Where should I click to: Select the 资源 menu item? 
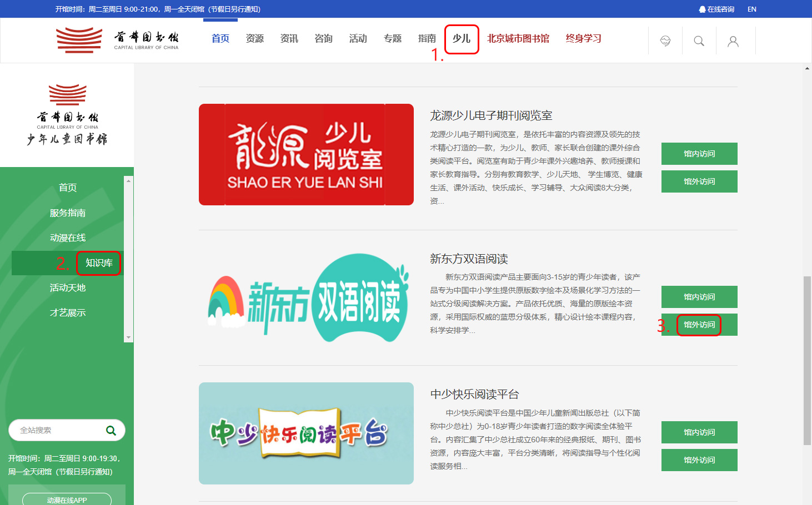pyautogui.click(x=254, y=38)
